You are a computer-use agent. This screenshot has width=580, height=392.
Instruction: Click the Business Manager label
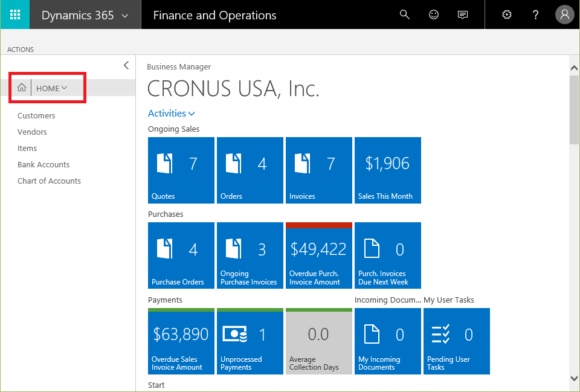tap(179, 67)
